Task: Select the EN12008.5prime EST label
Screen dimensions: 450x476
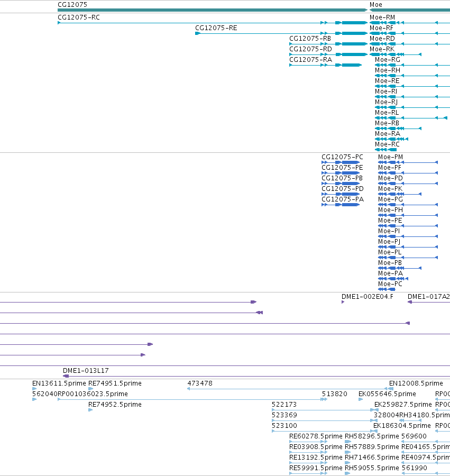Action: 416,383
